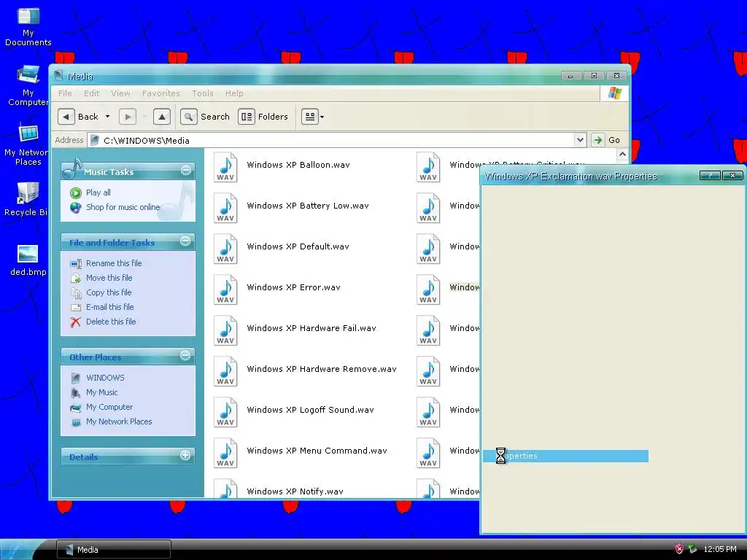This screenshot has width=747, height=560.
Task: Click Shop for music online
Action: [x=123, y=207]
